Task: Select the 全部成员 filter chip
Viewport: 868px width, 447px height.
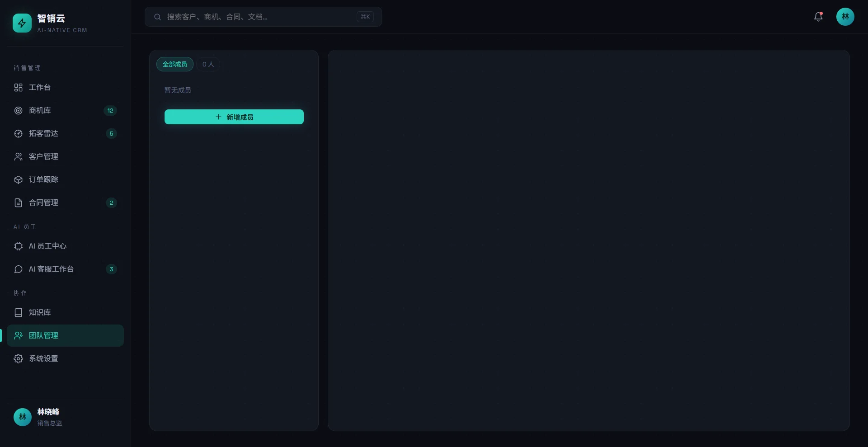Action: [x=175, y=64]
